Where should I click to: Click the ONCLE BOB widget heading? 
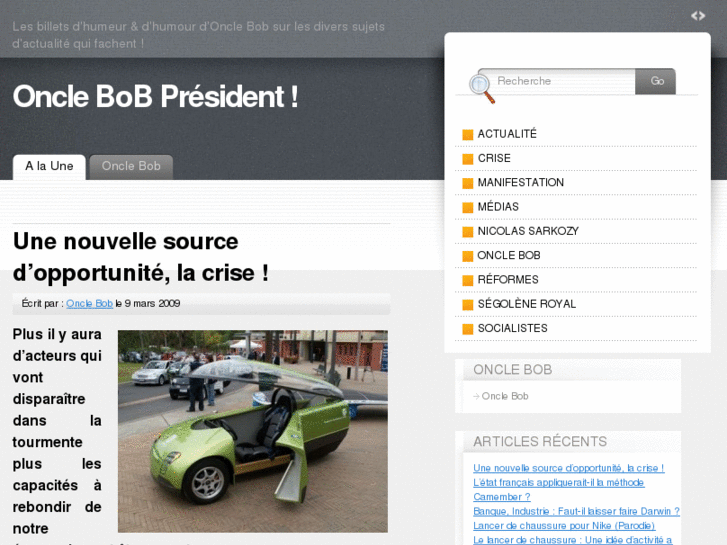(512, 370)
